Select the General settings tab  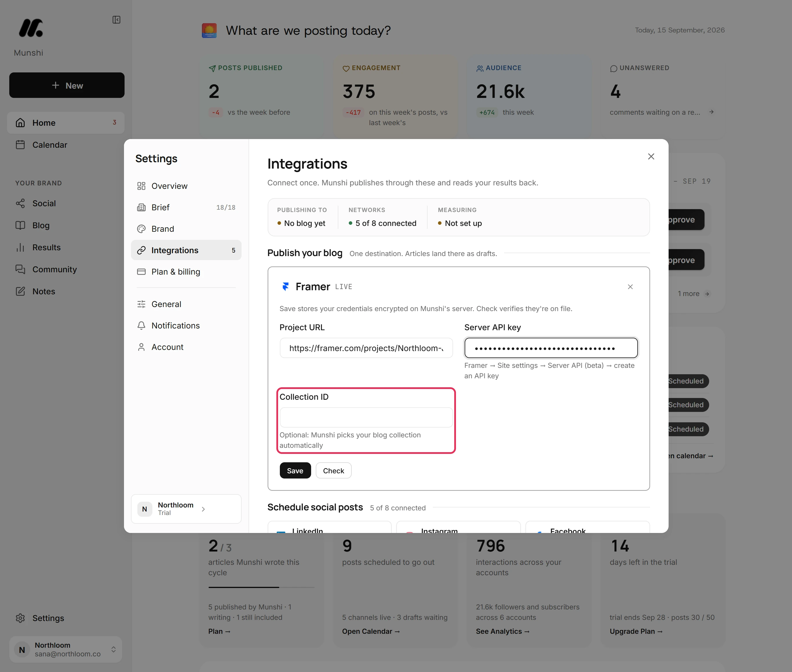[x=186, y=304]
